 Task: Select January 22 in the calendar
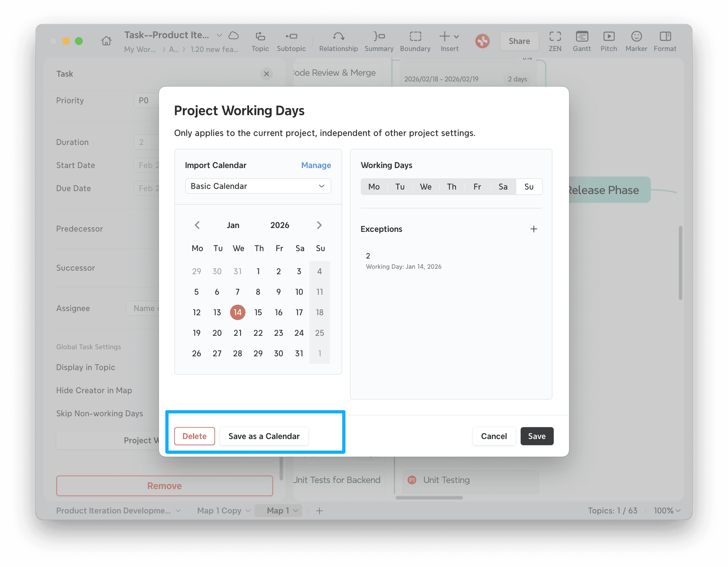258,333
